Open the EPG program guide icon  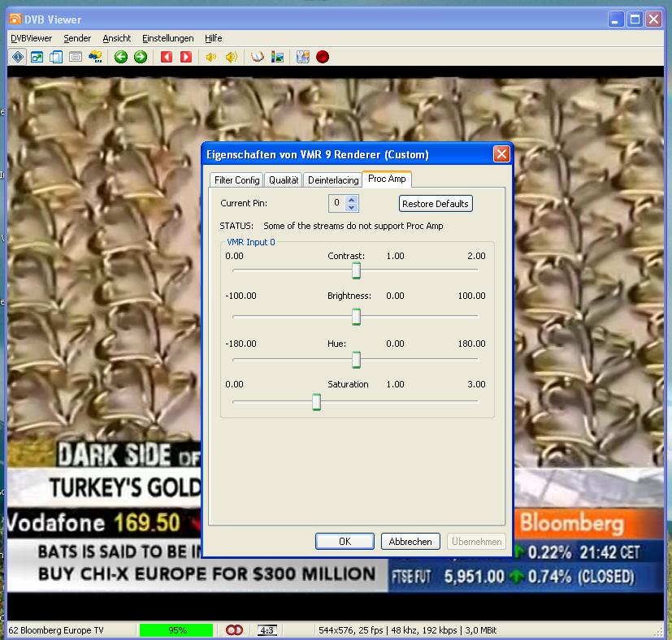pos(95,57)
